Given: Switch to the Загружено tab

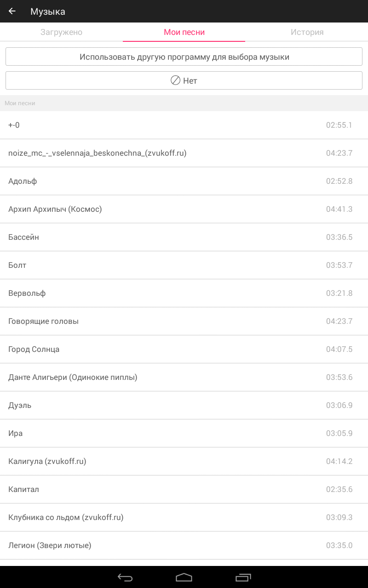Looking at the screenshot, I should click(x=61, y=32).
